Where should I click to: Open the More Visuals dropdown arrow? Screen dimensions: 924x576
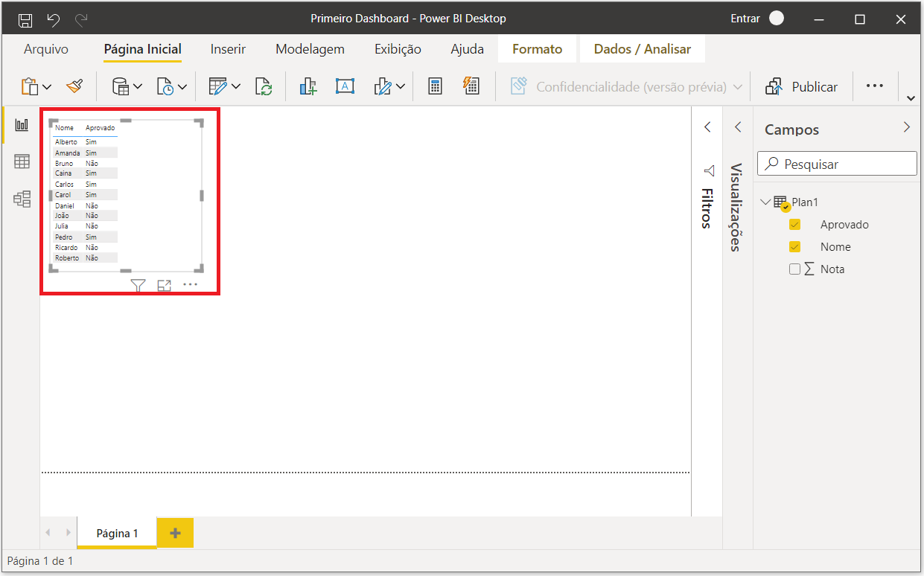(401, 87)
